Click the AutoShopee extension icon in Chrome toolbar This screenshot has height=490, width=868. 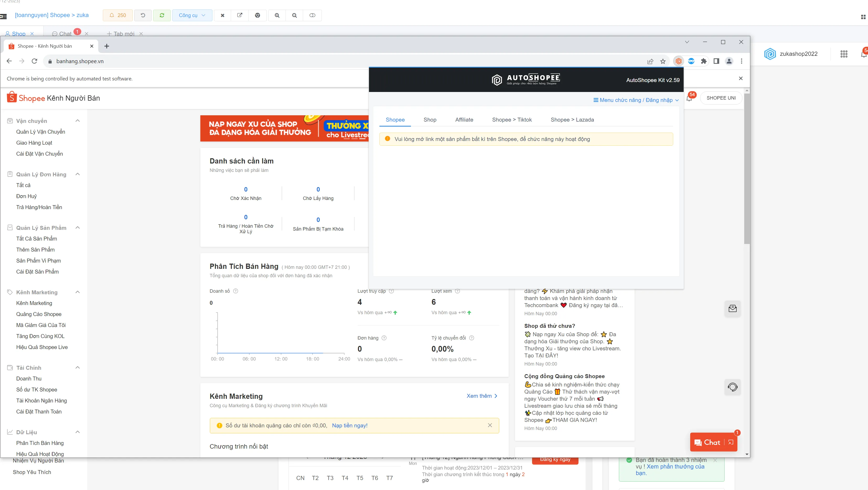(679, 61)
